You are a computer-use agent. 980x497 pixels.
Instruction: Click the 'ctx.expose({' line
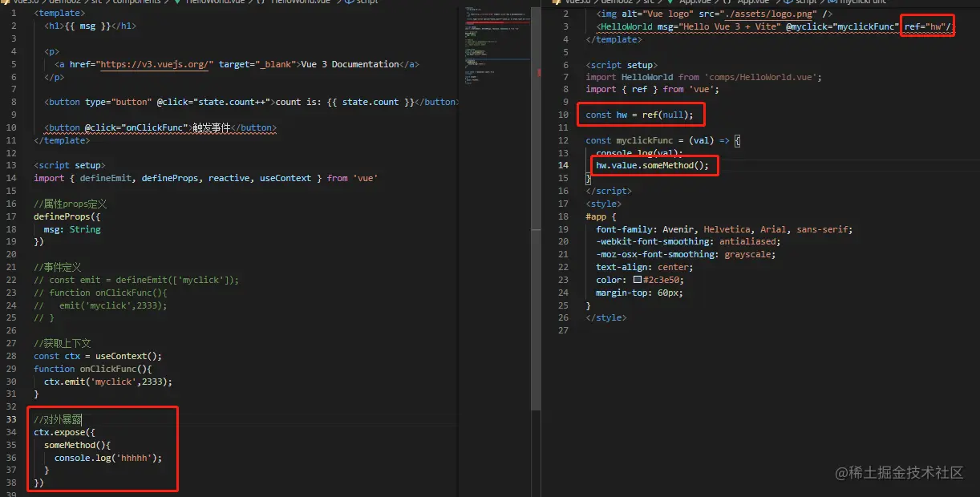point(64,433)
